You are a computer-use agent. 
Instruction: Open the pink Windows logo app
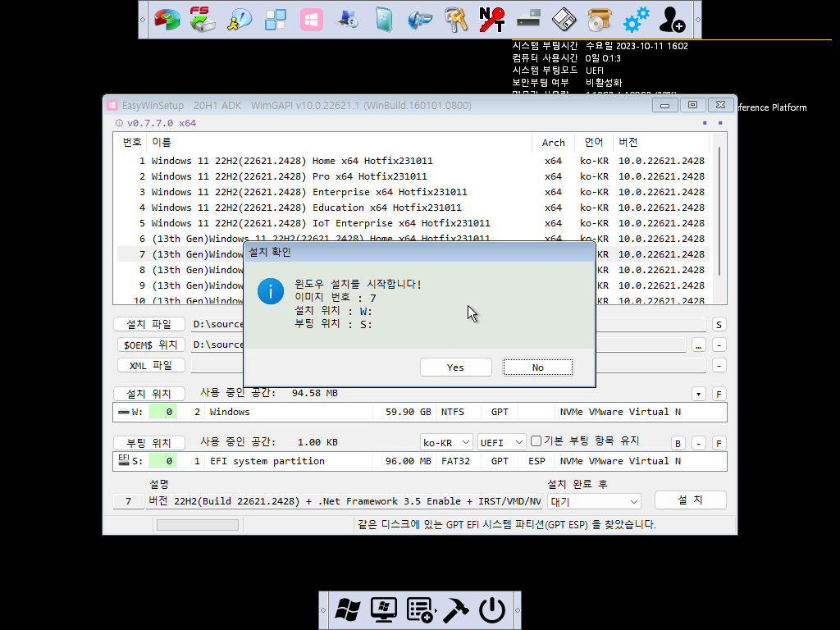click(x=311, y=20)
